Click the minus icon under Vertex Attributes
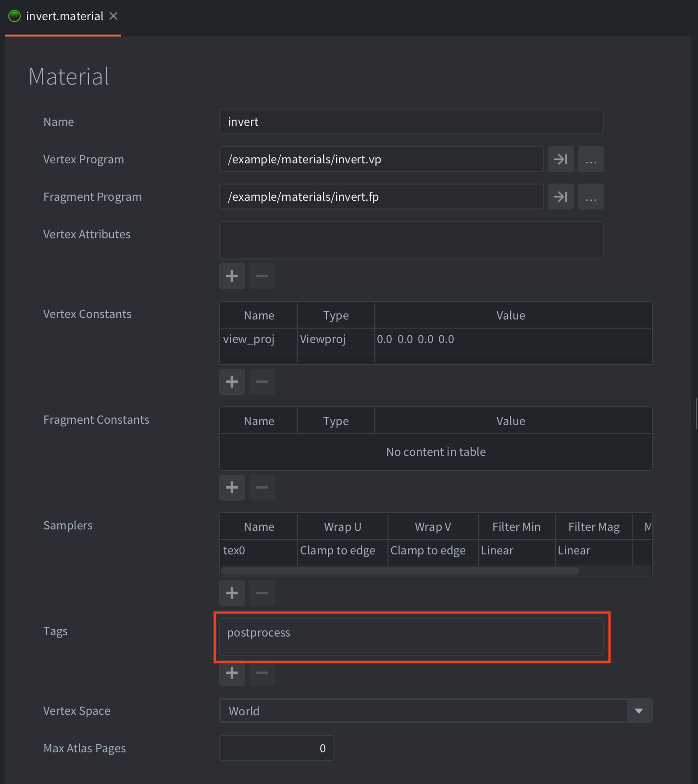Image resolution: width=698 pixels, height=784 pixels. 262,276
